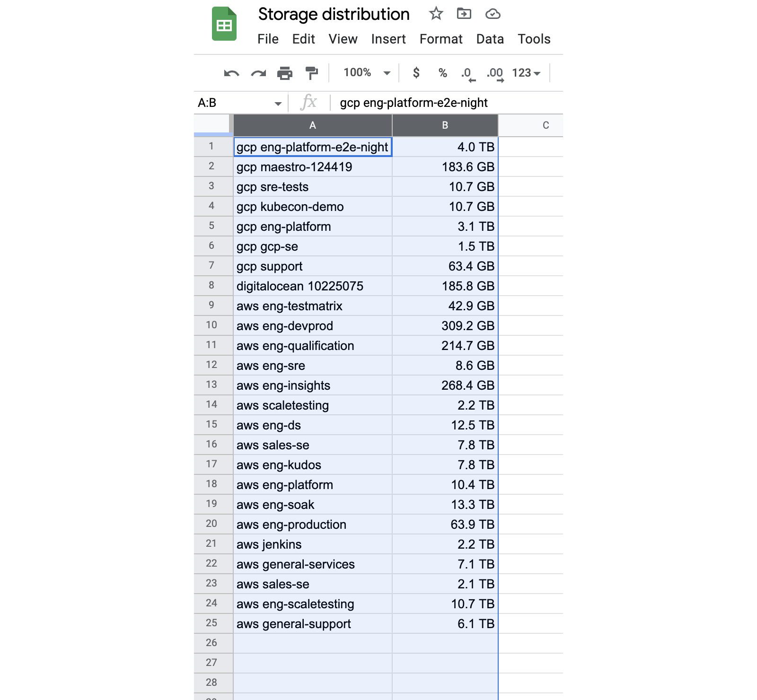Select cell 'aws general-services'
Image resolution: width=757 pixels, height=700 pixels.
[313, 564]
